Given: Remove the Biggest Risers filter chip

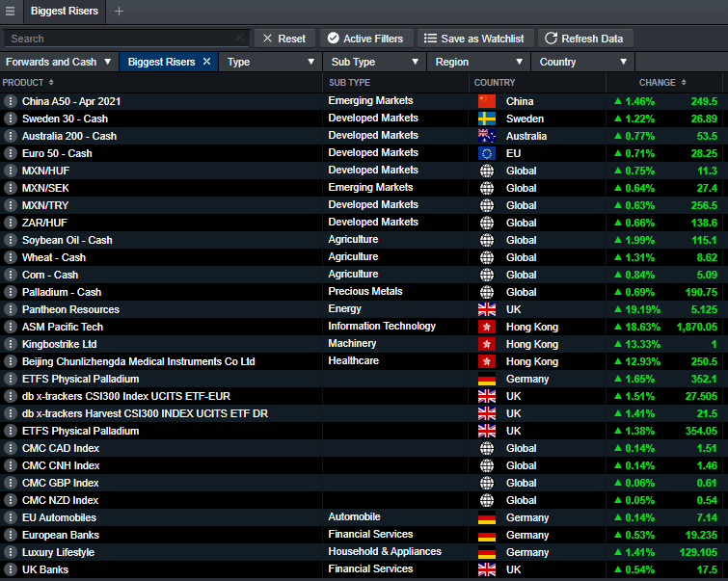Looking at the screenshot, I should [207, 62].
